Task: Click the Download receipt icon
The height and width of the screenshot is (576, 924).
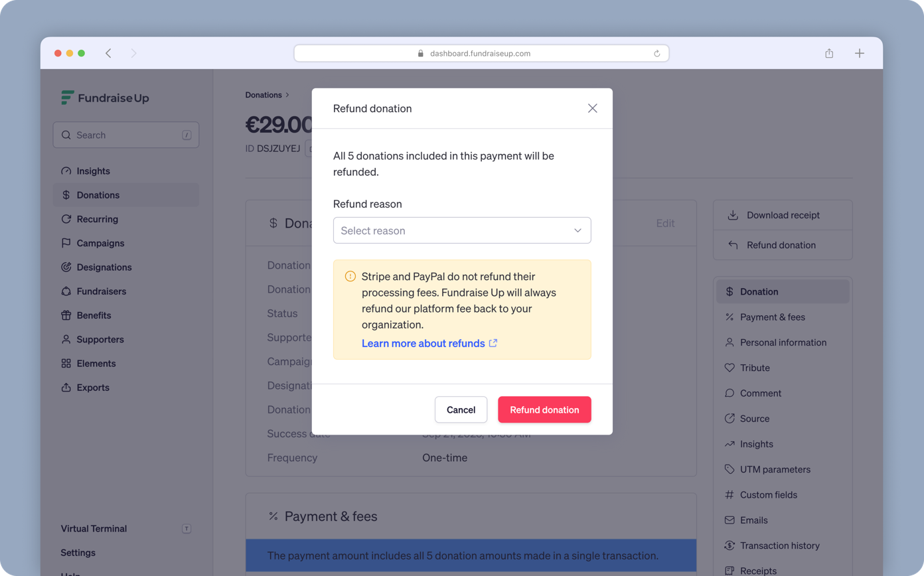Action: tap(733, 215)
